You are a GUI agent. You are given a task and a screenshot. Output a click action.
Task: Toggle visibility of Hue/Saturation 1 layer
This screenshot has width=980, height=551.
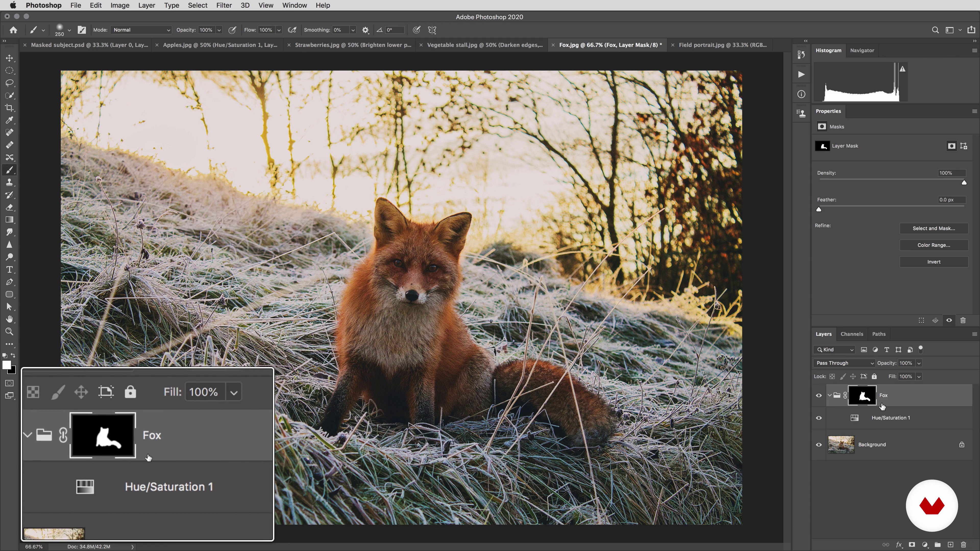point(819,418)
